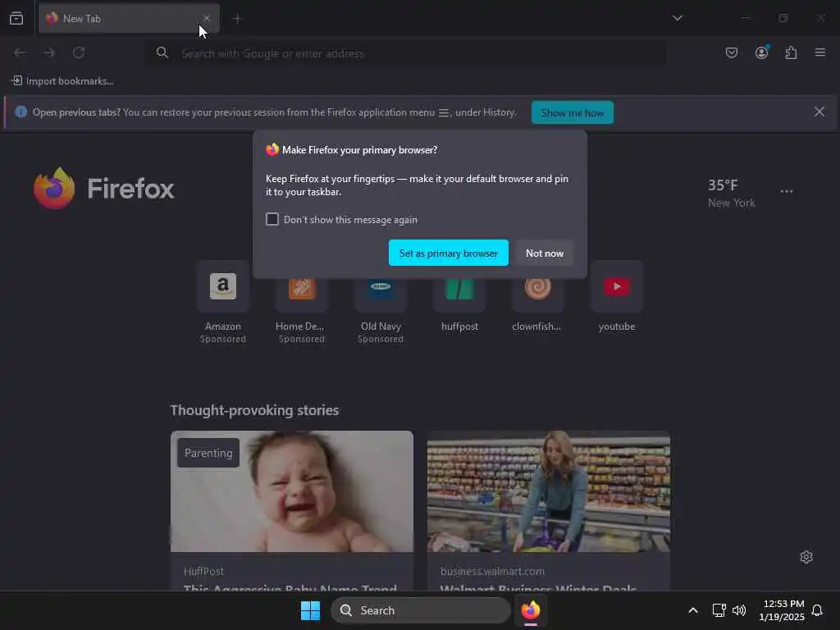Click Import bookmarks in the bookmarks toolbar
Viewport: 840px width, 630px height.
[62, 81]
